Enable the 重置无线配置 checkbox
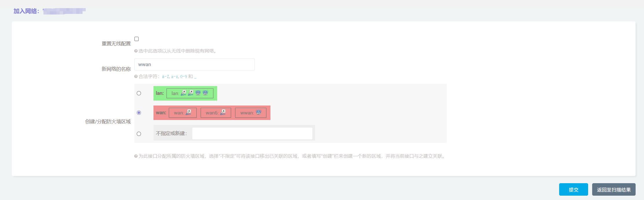The width and height of the screenshot is (644, 200). point(137,39)
